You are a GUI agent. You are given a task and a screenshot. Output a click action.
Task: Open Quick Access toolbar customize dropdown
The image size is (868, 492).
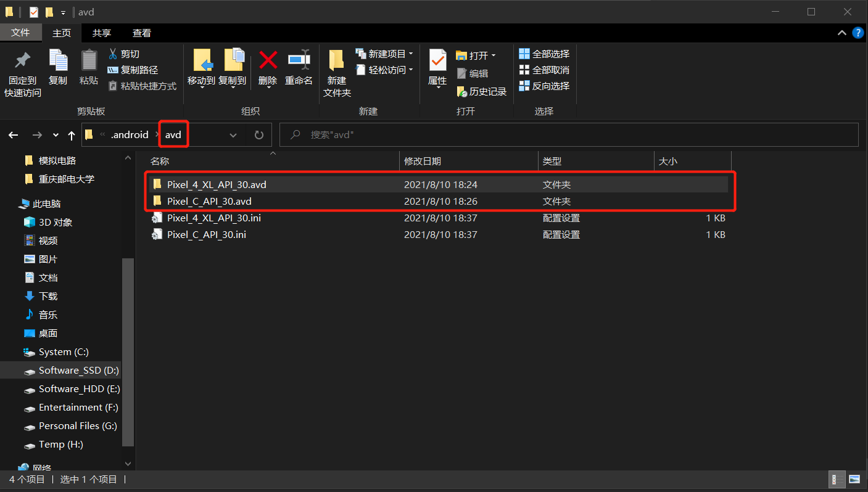[x=63, y=12]
